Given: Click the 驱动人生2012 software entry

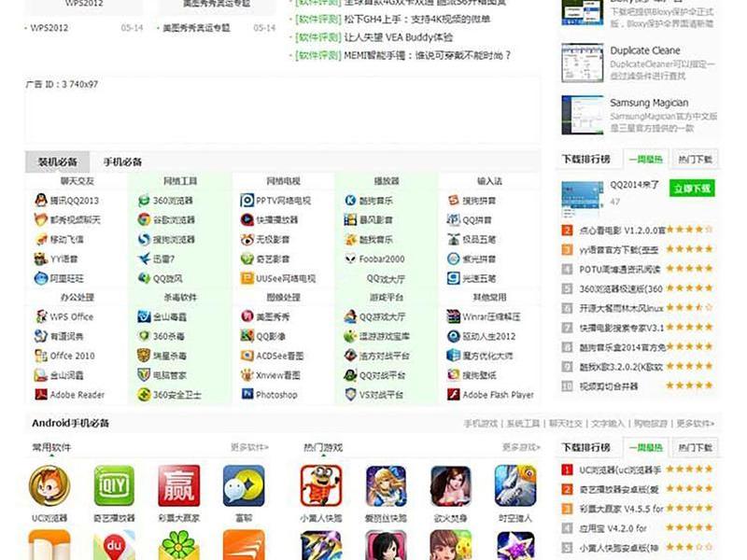Looking at the screenshot, I should 488,336.
